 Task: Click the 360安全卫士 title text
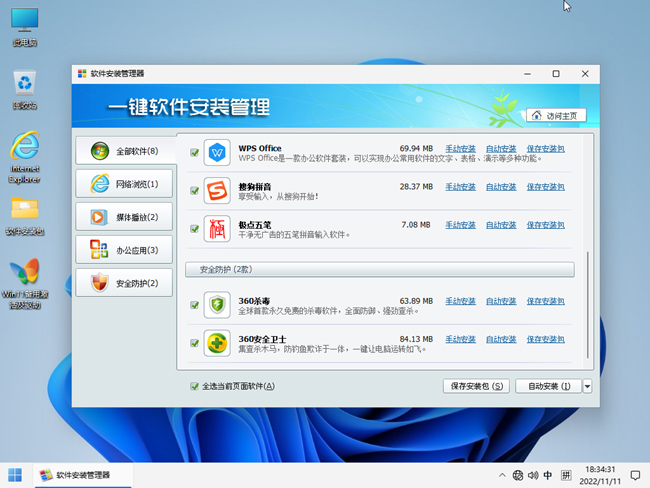(x=262, y=339)
